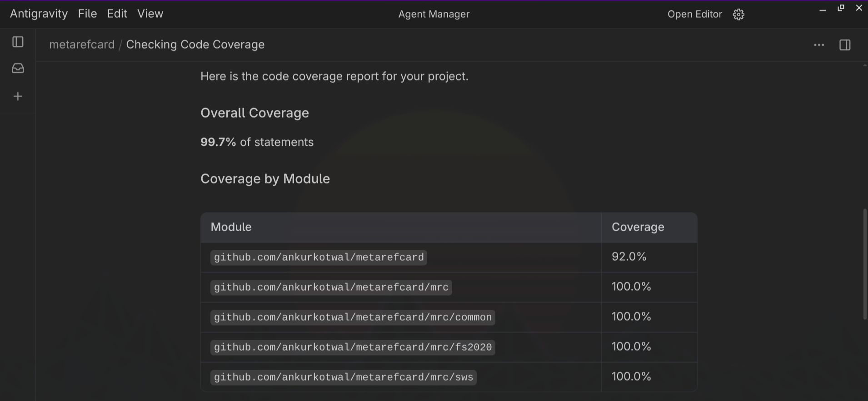The height and width of the screenshot is (401, 868).
Task: Click the plus icon to start new conversation
Action: [x=18, y=96]
